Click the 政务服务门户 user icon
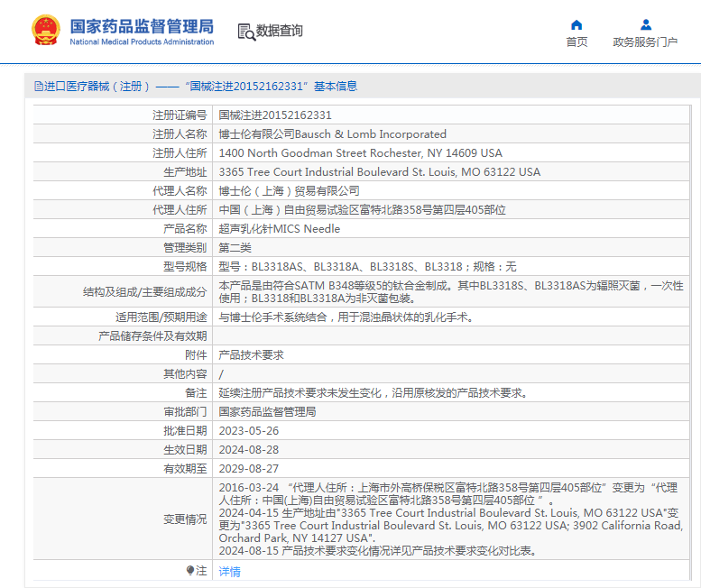701x588 pixels. (x=646, y=24)
